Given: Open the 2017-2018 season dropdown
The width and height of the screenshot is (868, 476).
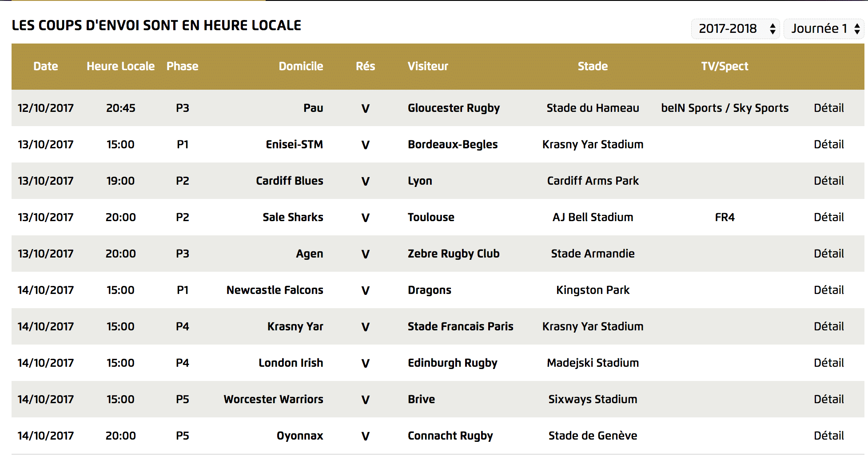Looking at the screenshot, I should 736,29.
